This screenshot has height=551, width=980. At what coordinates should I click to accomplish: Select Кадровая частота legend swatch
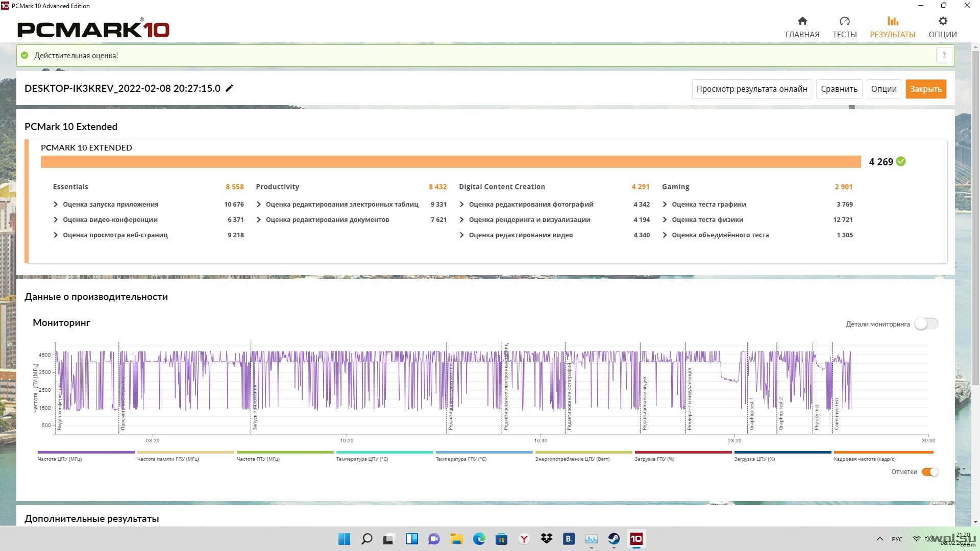tap(884, 452)
